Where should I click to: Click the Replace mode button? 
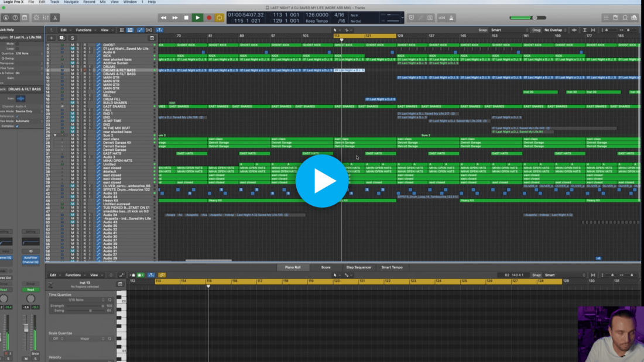point(411,18)
